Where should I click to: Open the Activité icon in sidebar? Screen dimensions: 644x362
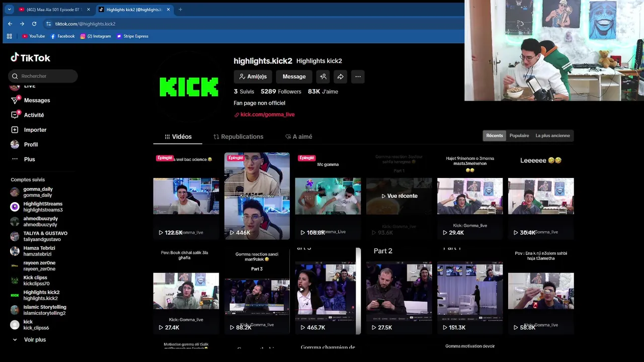(x=15, y=115)
